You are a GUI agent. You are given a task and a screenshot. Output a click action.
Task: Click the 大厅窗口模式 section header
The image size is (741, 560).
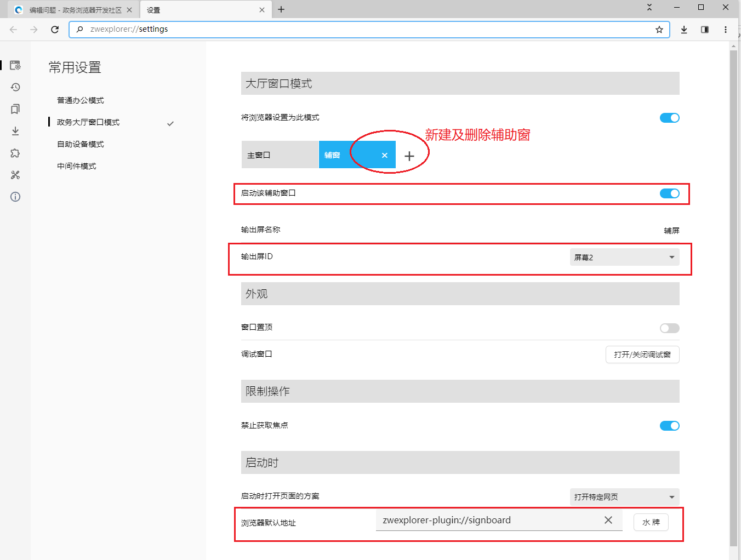(x=460, y=83)
